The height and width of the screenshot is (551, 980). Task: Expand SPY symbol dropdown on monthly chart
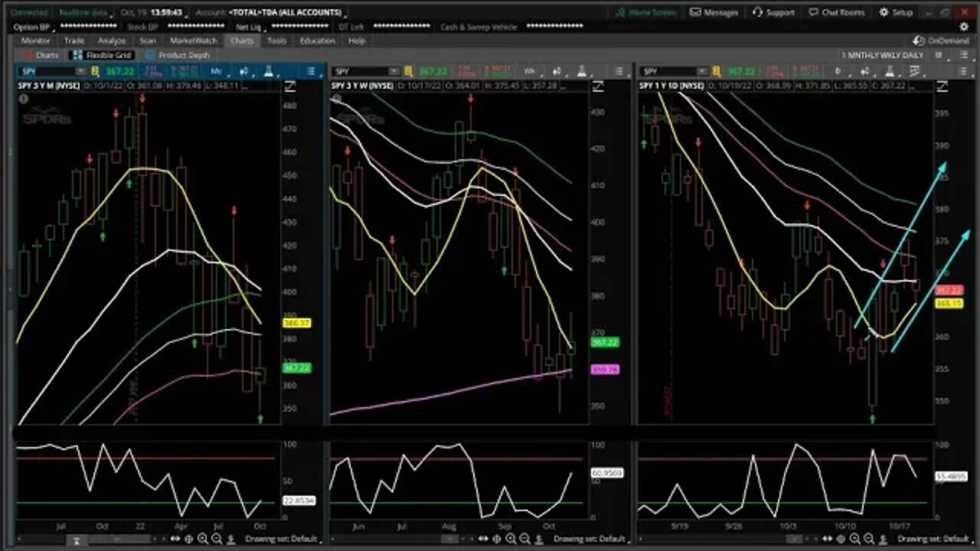pos(81,71)
